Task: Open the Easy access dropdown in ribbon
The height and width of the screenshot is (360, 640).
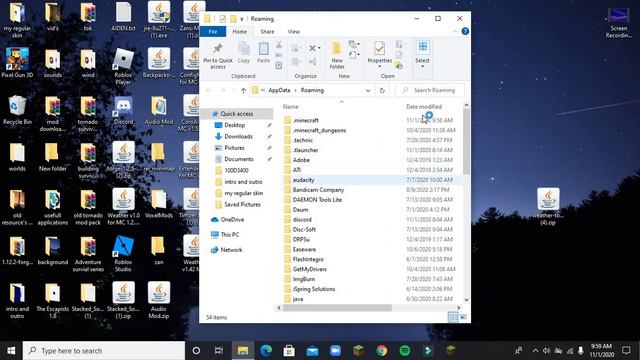Action: [x=354, y=55]
